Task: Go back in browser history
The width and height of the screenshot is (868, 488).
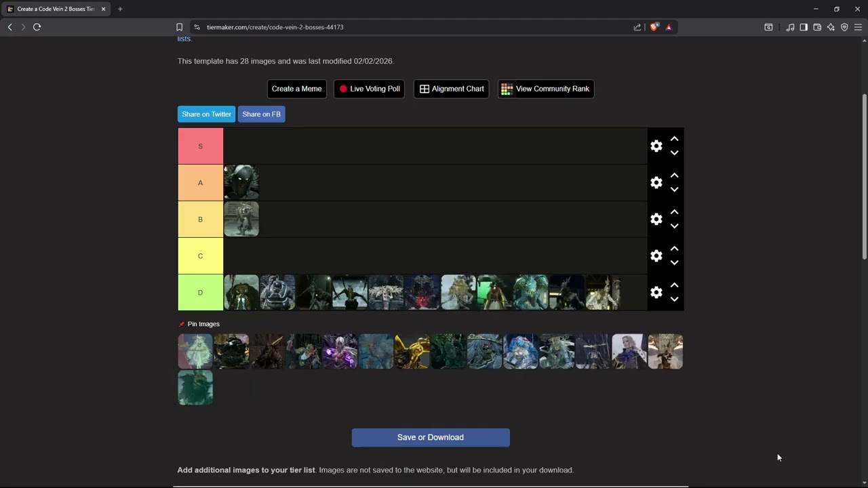Action: coord(9,27)
